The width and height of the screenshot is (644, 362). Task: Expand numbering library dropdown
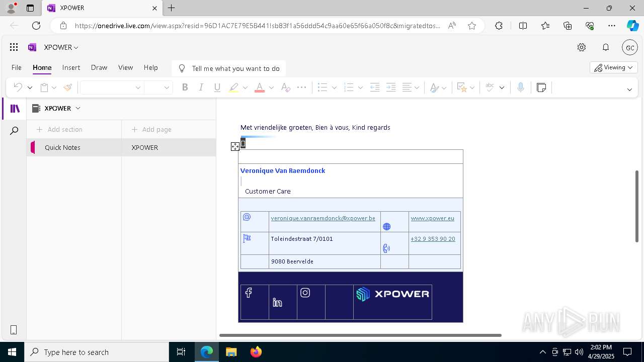click(360, 87)
